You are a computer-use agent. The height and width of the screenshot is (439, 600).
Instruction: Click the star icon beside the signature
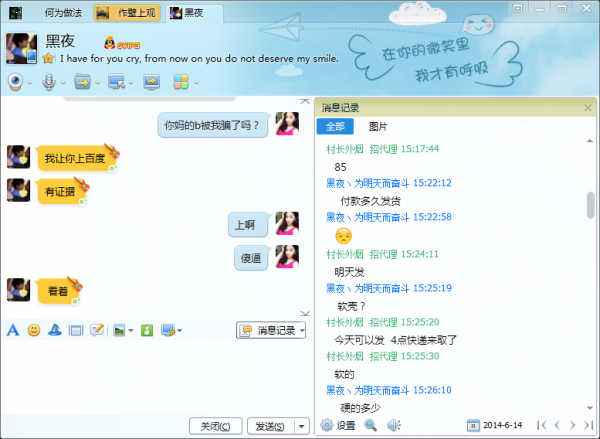48,59
